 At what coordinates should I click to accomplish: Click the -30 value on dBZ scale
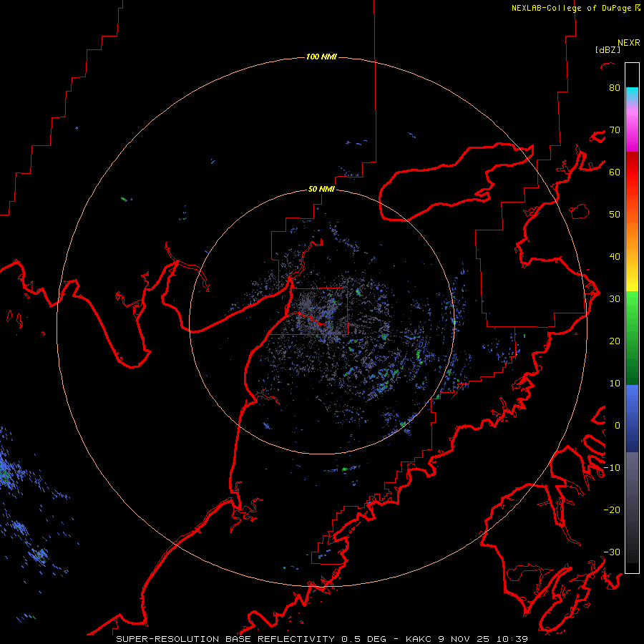(x=612, y=552)
